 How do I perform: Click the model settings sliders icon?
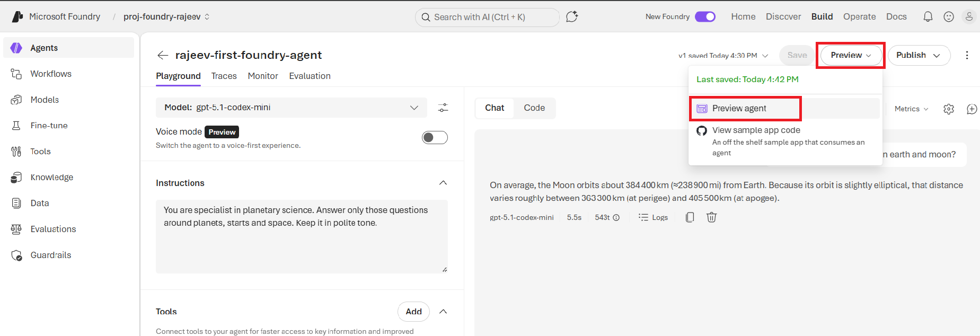click(x=443, y=108)
